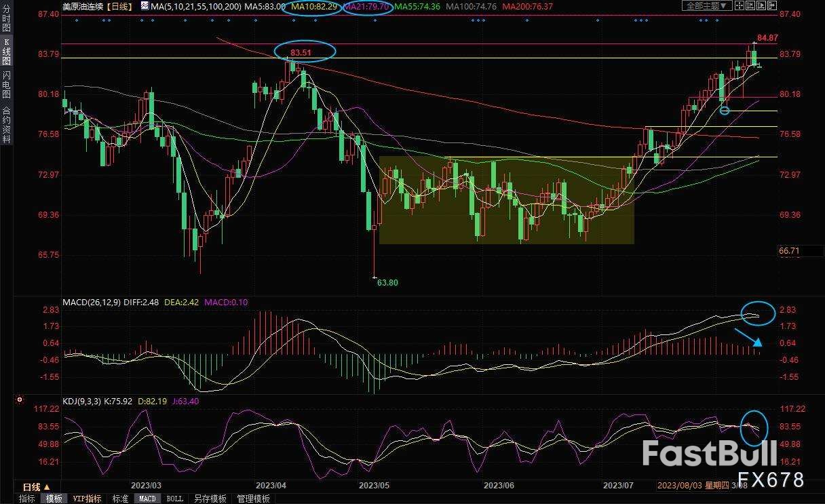
Task: Click the MA settings icon before MA(5,10,21,55,100,200)
Action: pyautogui.click(x=145, y=6)
